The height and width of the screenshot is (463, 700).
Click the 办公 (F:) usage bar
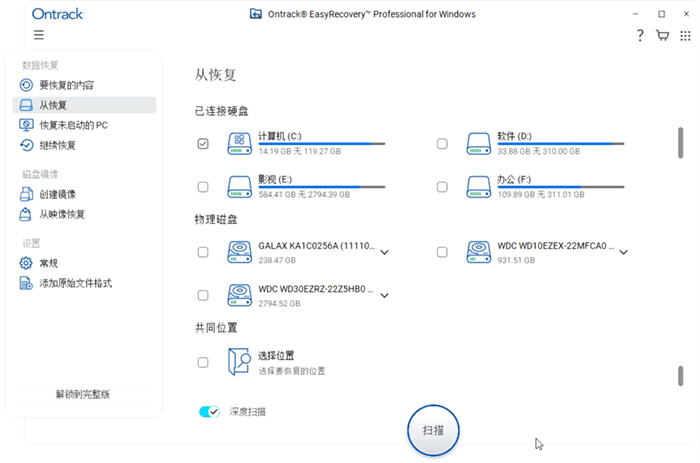coord(561,187)
